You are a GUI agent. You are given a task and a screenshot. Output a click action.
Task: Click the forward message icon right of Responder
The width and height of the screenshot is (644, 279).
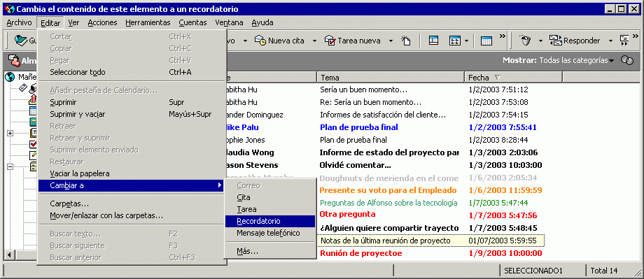[624, 41]
